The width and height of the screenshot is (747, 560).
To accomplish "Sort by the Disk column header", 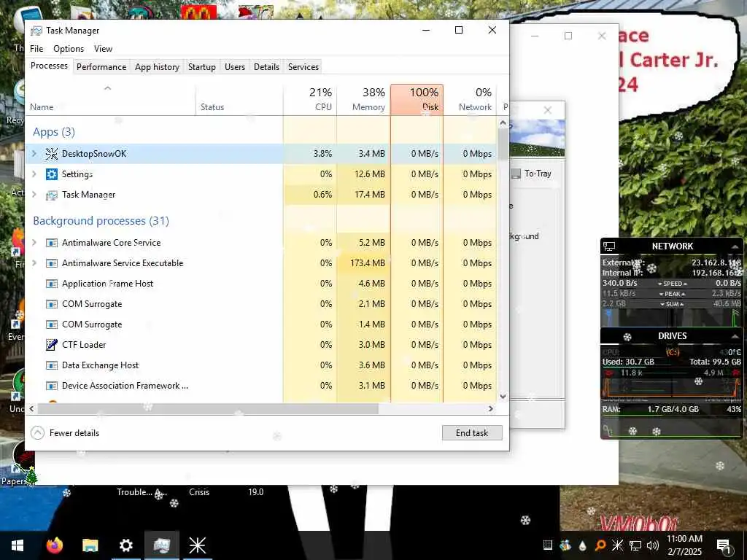I will (x=417, y=99).
